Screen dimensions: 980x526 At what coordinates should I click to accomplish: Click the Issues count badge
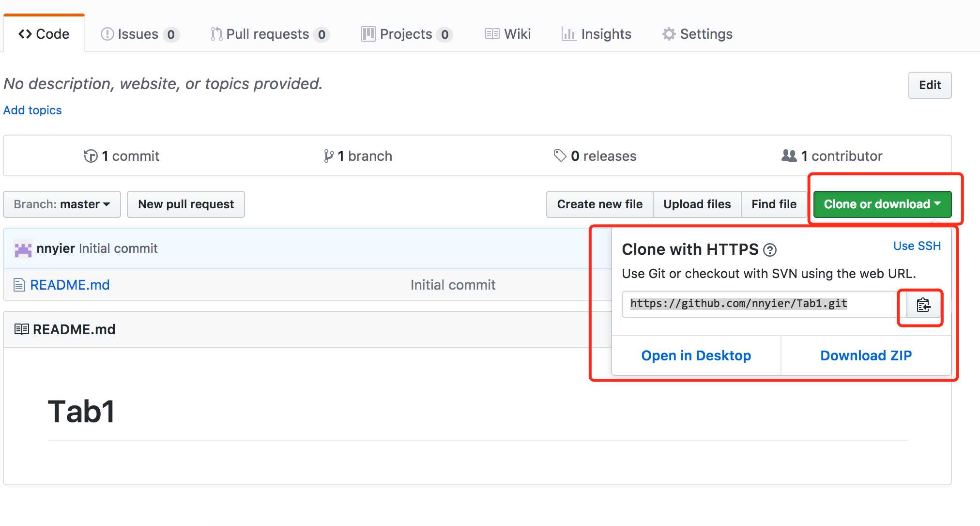(x=171, y=34)
